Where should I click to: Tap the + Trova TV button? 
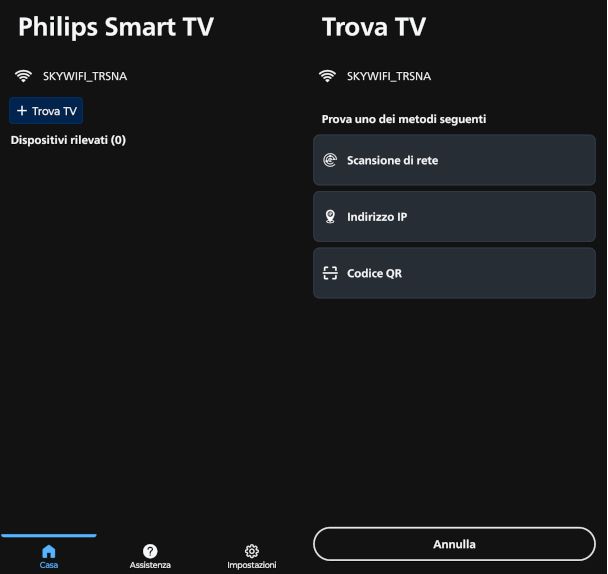(x=46, y=111)
